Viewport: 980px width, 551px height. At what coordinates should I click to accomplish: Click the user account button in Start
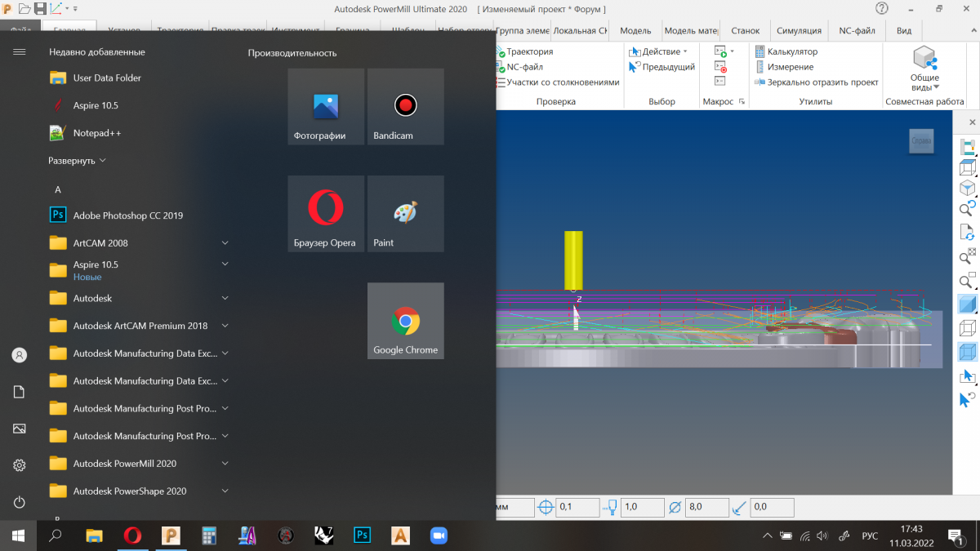[20, 355]
